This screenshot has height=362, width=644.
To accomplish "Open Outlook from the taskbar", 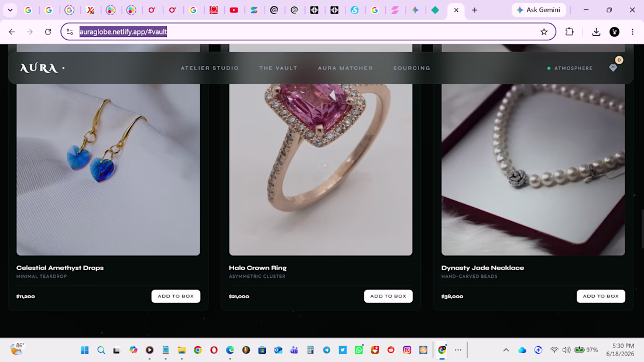I will (278, 350).
